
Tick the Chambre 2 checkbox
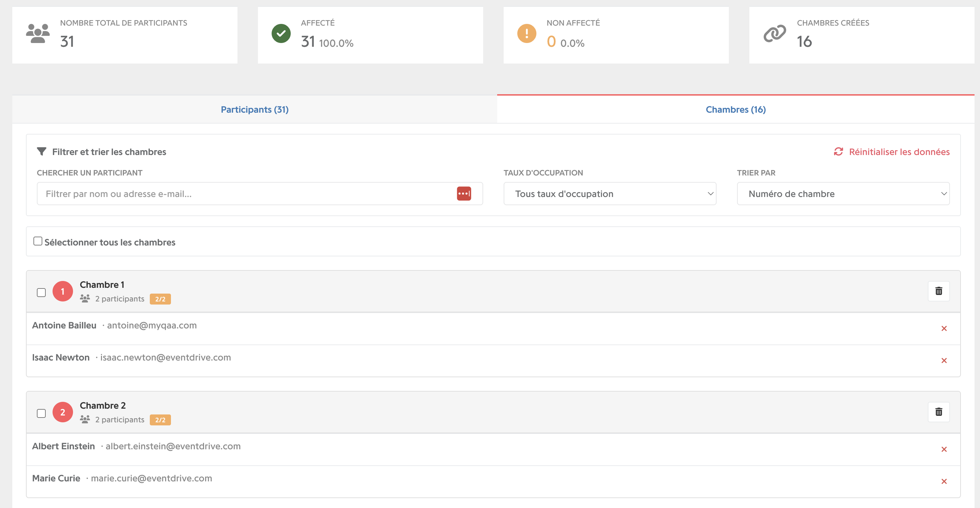click(x=41, y=413)
